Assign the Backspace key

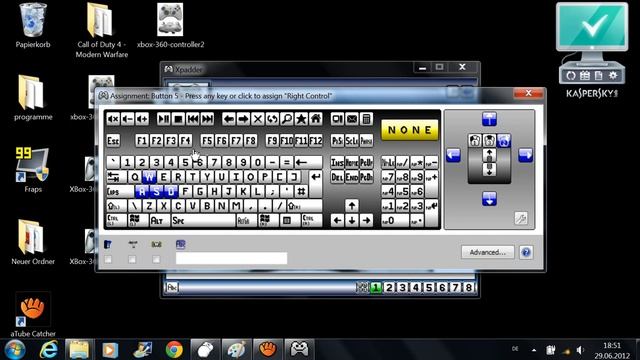point(309,162)
